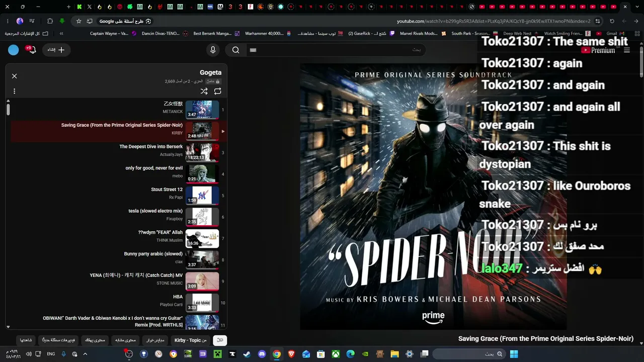Click the HBA Playboi Carti thumbnail
644x362 pixels.
pos(202,303)
